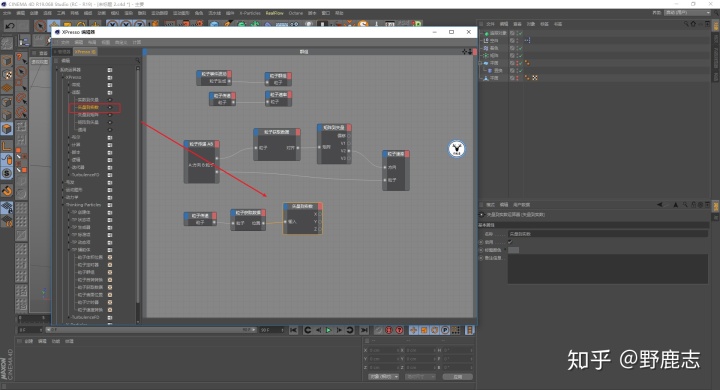Toggle green checkmark on first object row
The height and width of the screenshot is (390, 720).
520,33
